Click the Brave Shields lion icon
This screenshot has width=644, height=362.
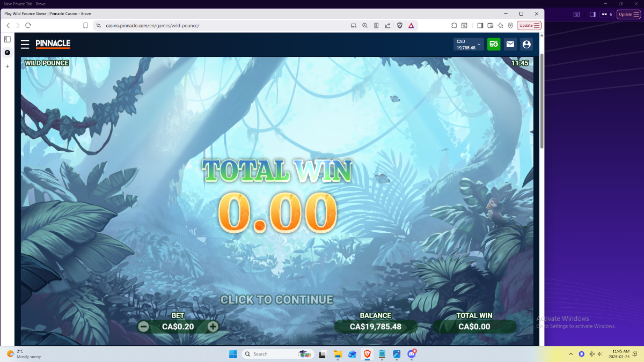(x=400, y=25)
